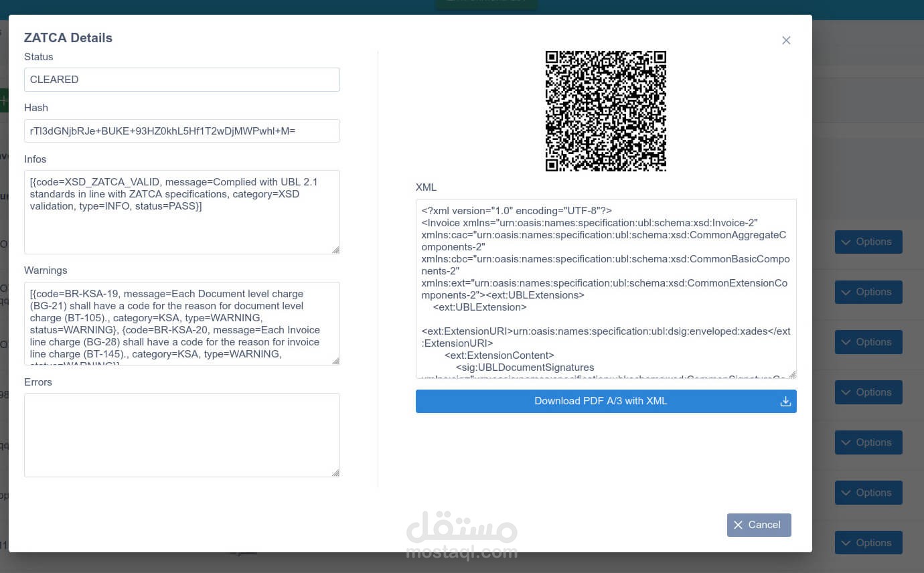
Task: Click the Status field showing CLEARED
Action: 182,80
